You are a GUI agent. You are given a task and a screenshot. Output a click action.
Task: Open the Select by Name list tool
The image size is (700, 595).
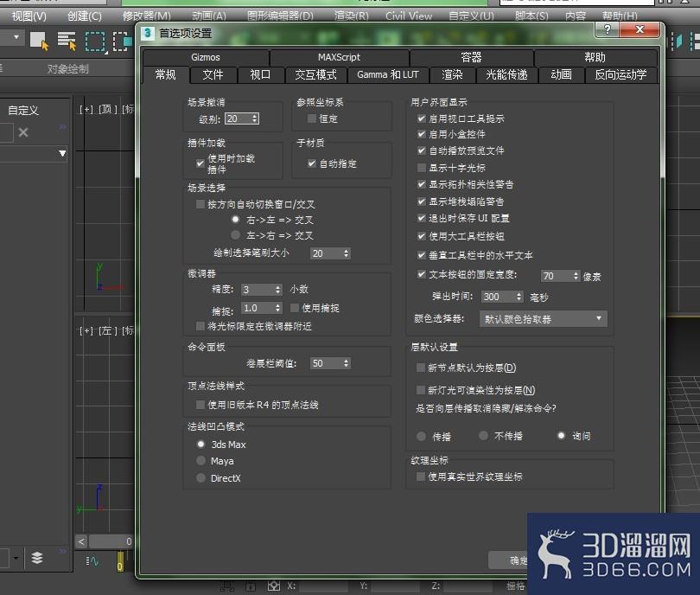tap(67, 42)
